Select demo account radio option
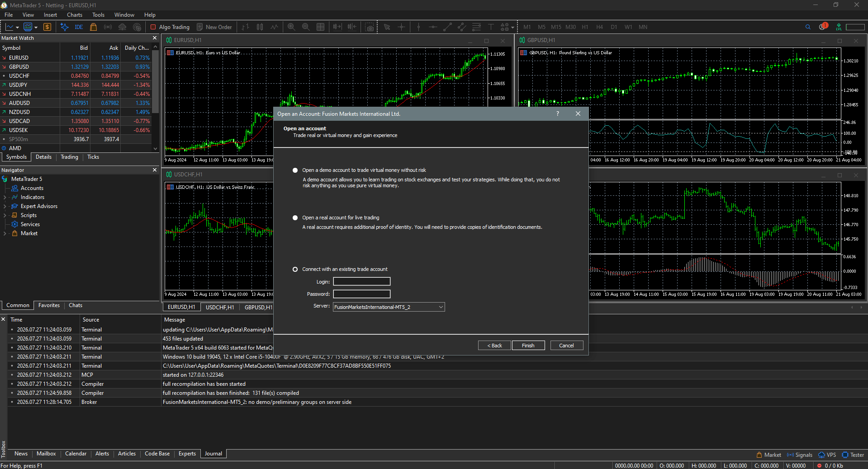The height and width of the screenshot is (469, 868). point(295,171)
